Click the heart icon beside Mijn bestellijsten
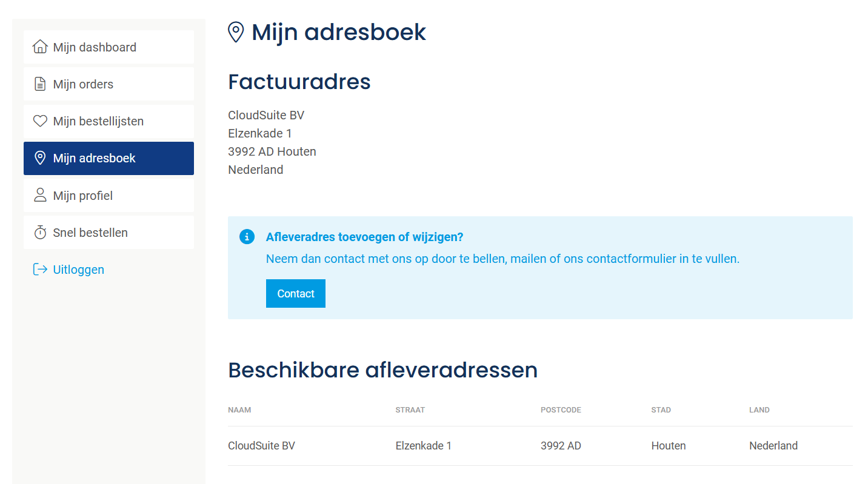The height and width of the screenshot is (484, 868). [x=40, y=121]
